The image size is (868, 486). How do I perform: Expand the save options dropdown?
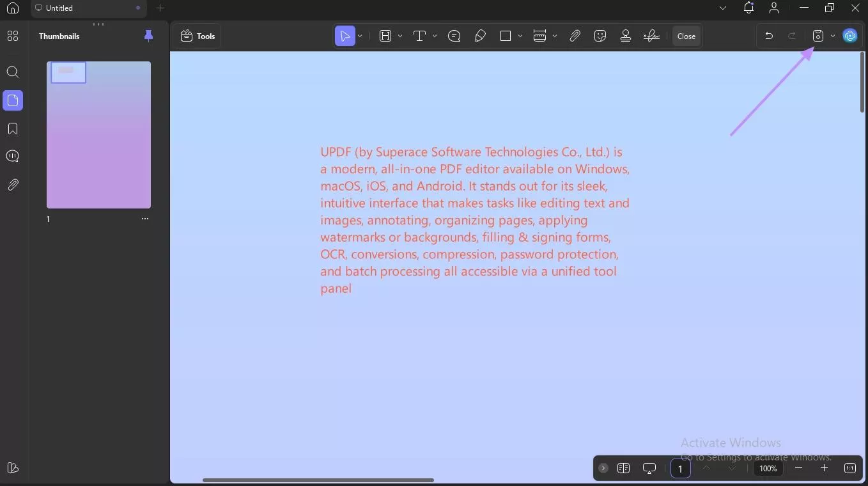pos(832,36)
